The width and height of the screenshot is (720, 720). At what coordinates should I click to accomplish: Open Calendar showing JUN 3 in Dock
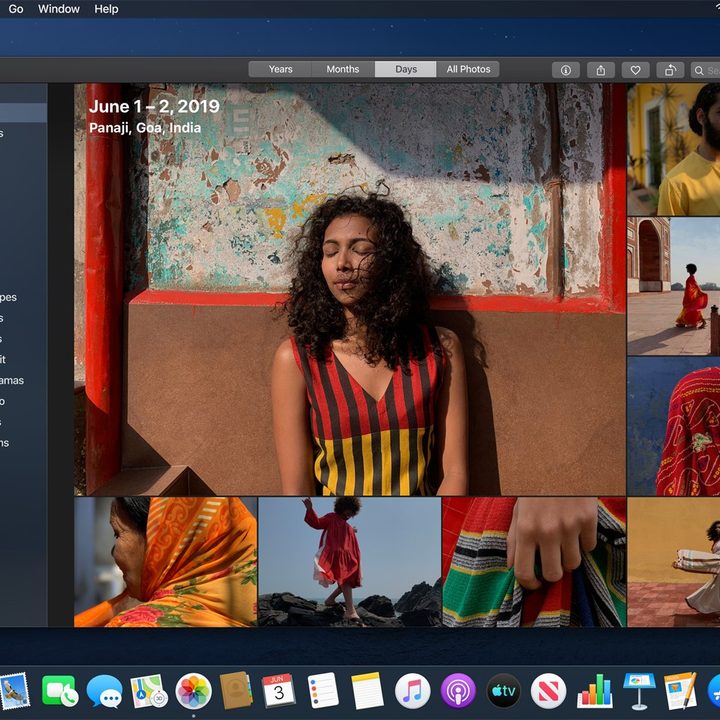click(279, 691)
